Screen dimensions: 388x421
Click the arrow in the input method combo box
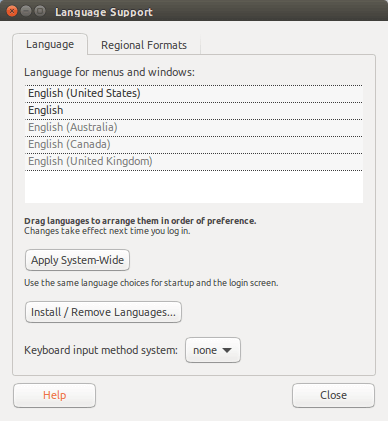pos(227,350)
